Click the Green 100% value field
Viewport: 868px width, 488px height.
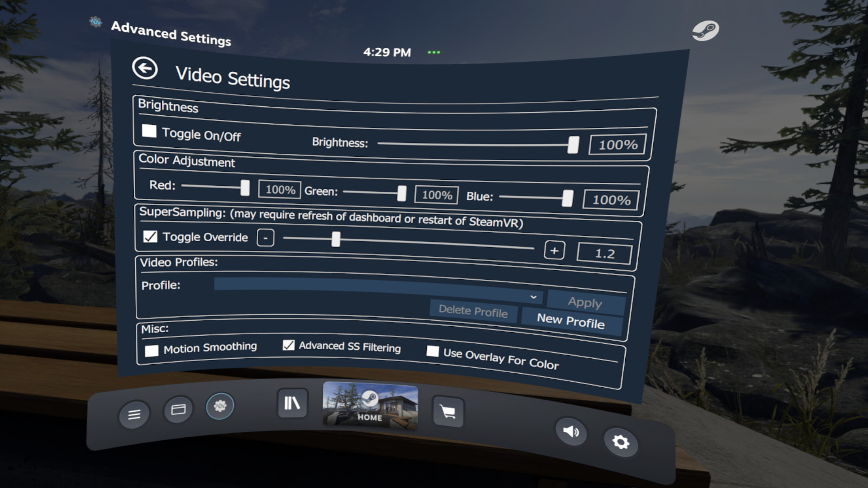click(x=436, y=195)
